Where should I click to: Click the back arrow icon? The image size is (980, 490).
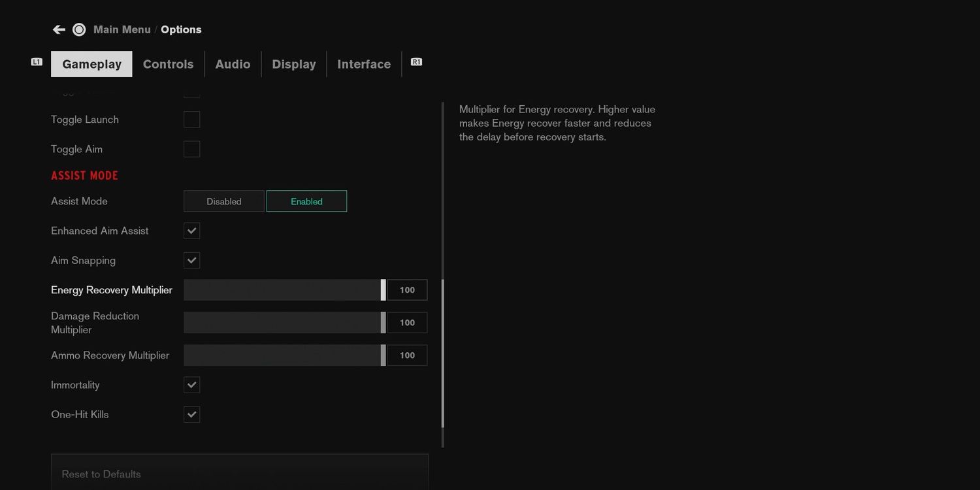pyautogui.click(x=59, y=29)
